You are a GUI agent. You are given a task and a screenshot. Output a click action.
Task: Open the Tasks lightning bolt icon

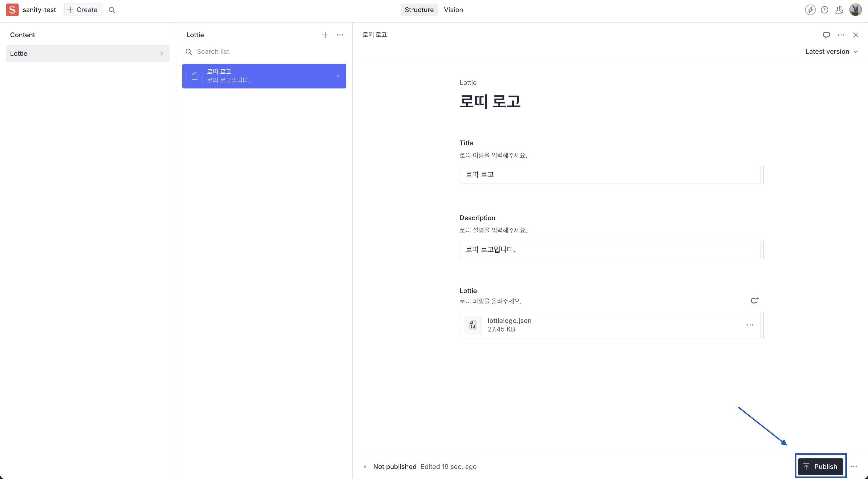pyautogui.click(x=811, y=10)
